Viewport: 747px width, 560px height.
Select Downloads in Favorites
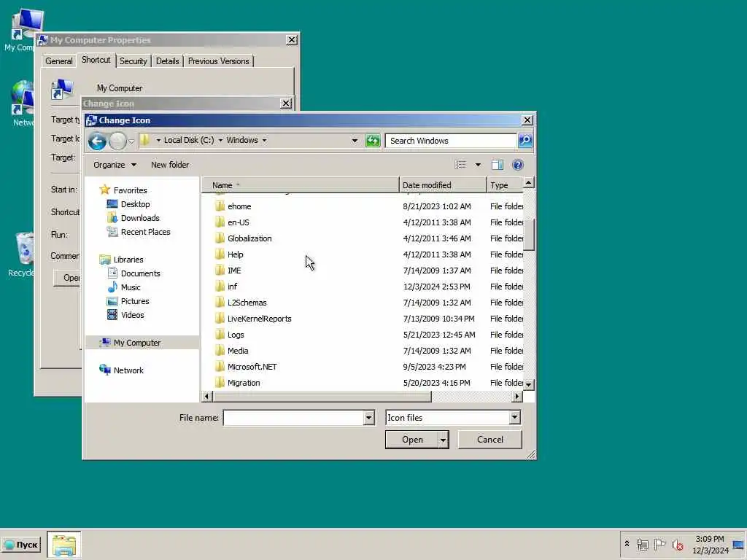click(140, 217)
